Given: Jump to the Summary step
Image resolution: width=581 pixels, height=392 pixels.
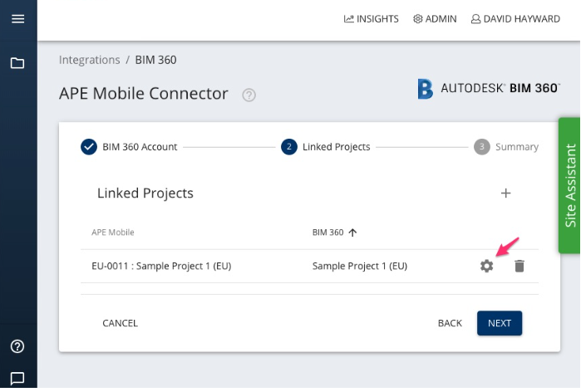Looking at the screenshot, I should click(x=506, y=147).
